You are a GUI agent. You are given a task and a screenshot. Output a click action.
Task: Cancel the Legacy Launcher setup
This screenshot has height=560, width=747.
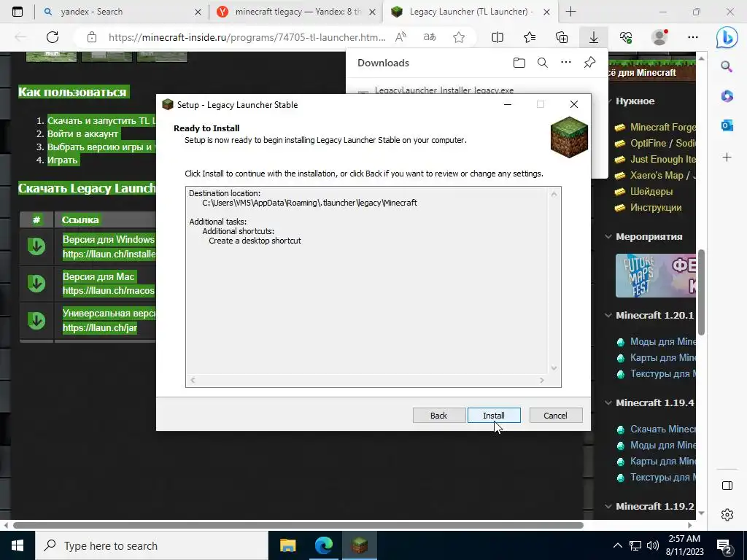click(555, 415)
